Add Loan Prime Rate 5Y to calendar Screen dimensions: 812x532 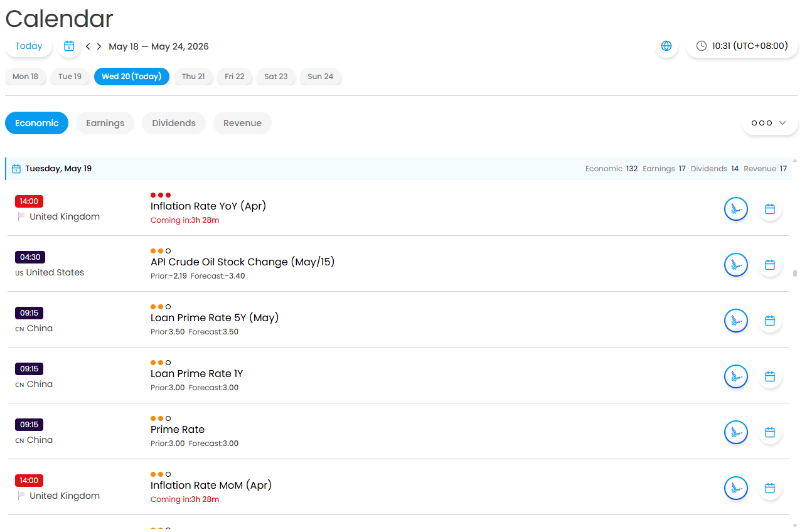(x=770, y=321)
